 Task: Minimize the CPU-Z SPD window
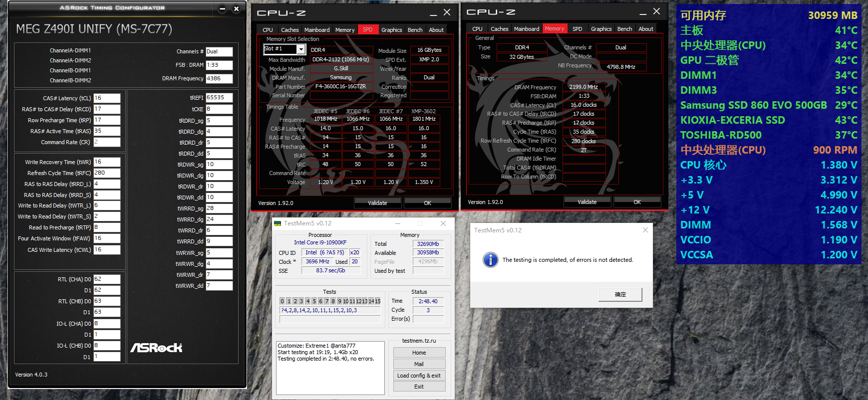click(x=433, y=12)
